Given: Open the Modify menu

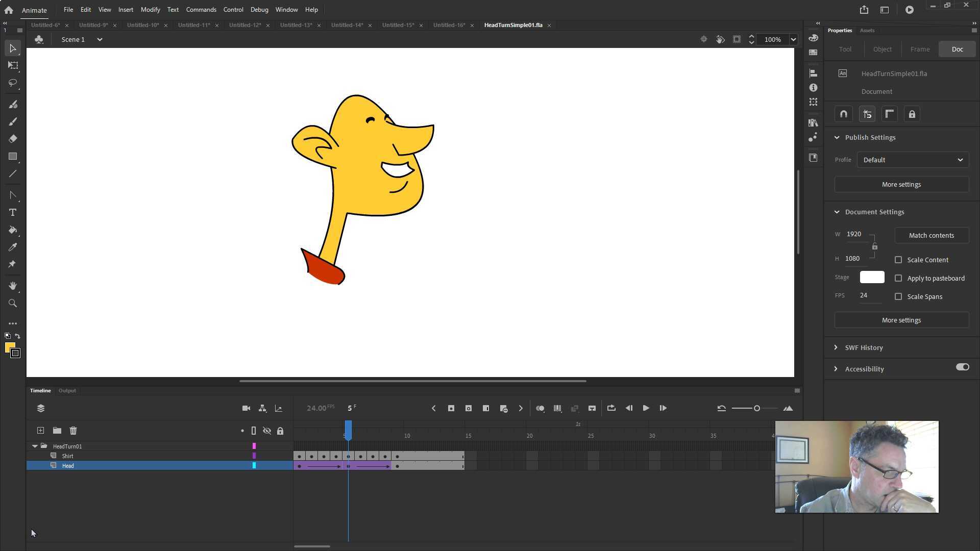Looking at the screenshot, I should click(150, 9).
